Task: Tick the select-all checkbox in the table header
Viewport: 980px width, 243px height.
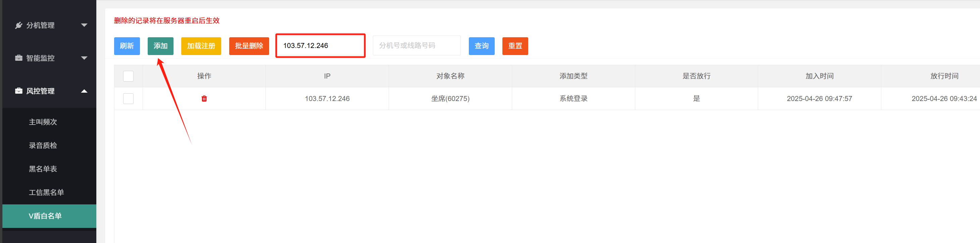Action: click(128, 76)
